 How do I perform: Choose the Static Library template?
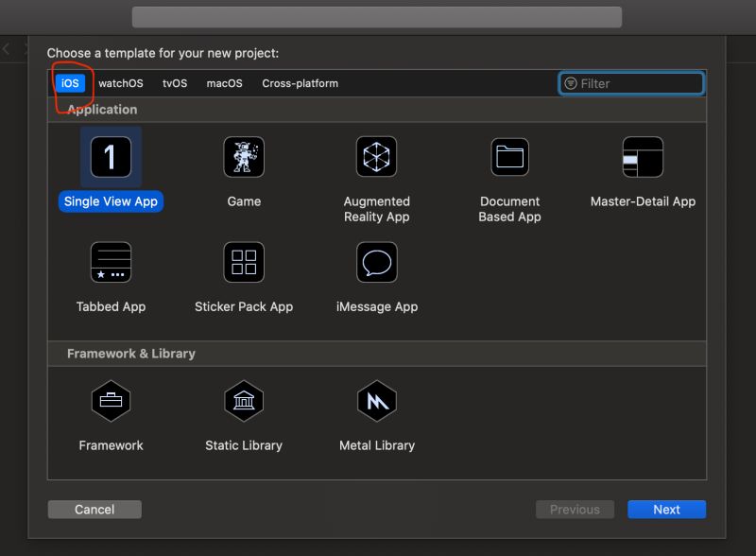point(244,401)
